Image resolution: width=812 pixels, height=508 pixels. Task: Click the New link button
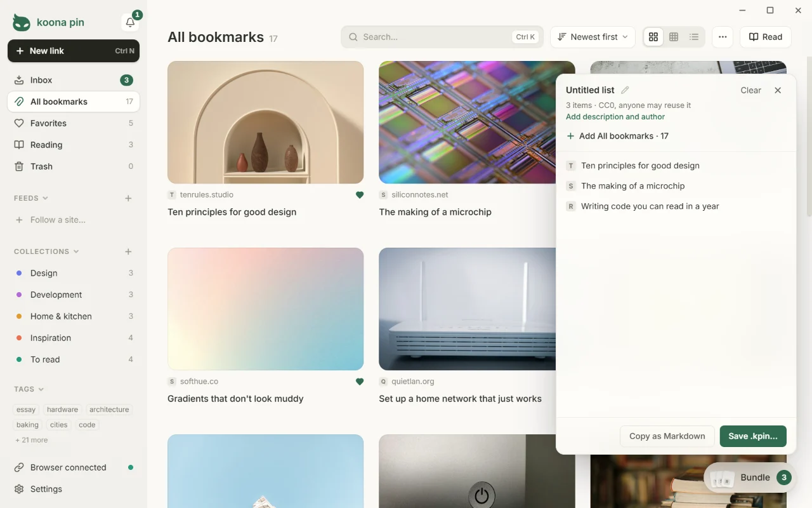[74, 51]
